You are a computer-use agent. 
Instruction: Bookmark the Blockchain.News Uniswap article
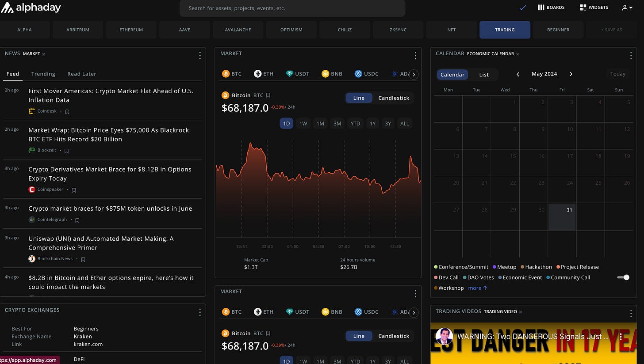tap(83, 259)
